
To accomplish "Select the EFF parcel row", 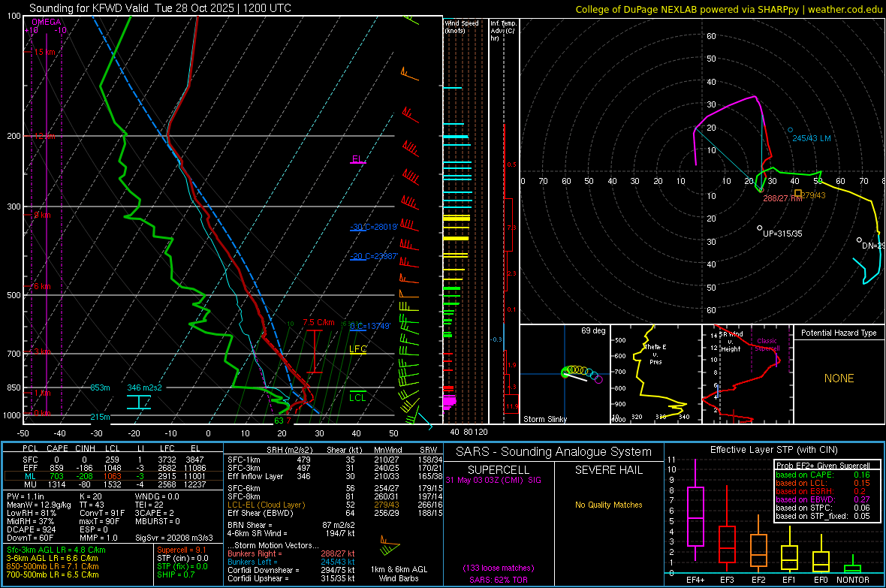I will click(112, 468).
